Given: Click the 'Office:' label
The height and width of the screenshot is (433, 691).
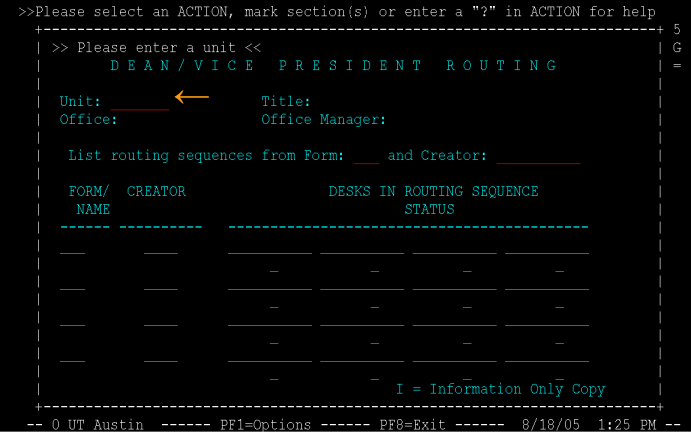Looking at the screenshot, I should (x=89, y=119).
